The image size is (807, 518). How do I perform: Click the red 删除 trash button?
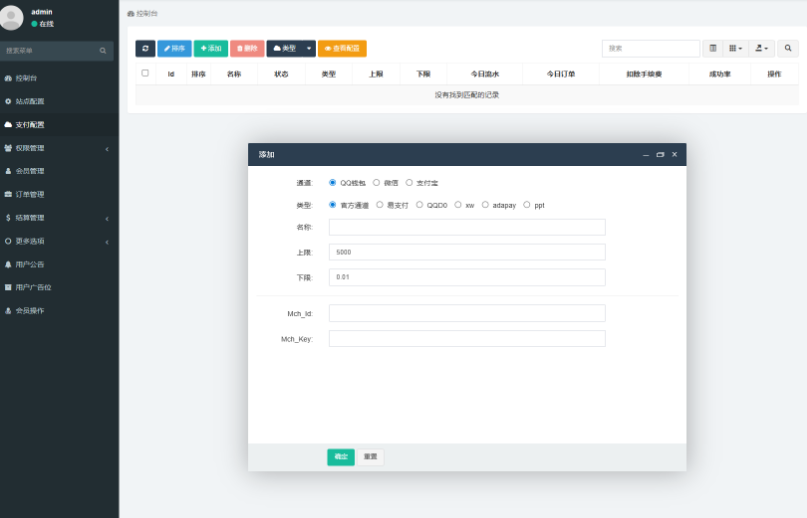click(x=247, y=48)
